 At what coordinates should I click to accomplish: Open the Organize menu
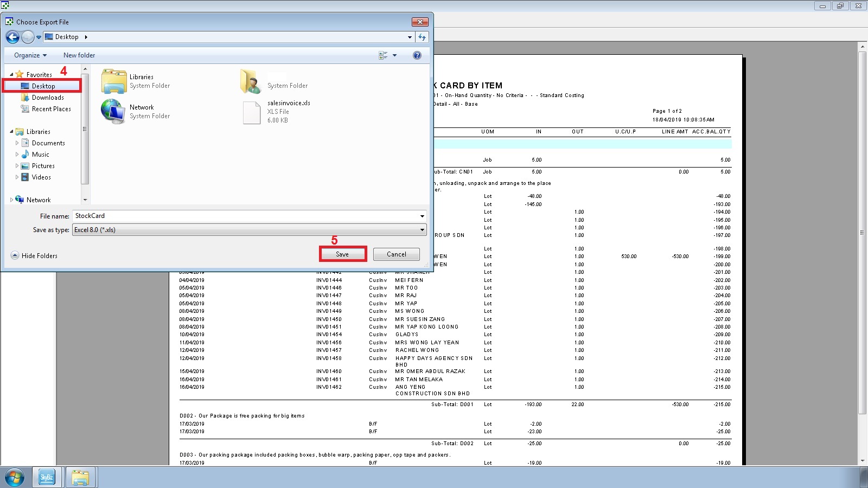click(30, 55)
